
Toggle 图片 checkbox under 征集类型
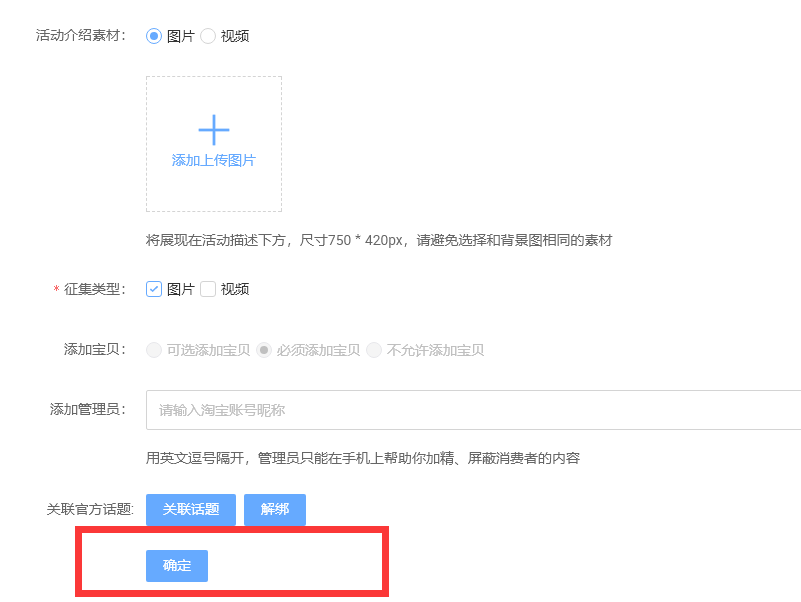[x=154, y=289]
